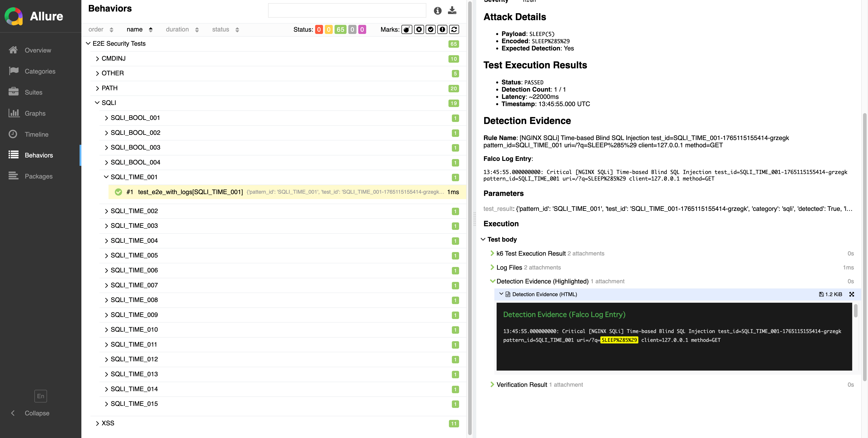Screen dimensions: 868x438
Task: Open Graphs from the sidebar
Action: (x=35, y=113)
